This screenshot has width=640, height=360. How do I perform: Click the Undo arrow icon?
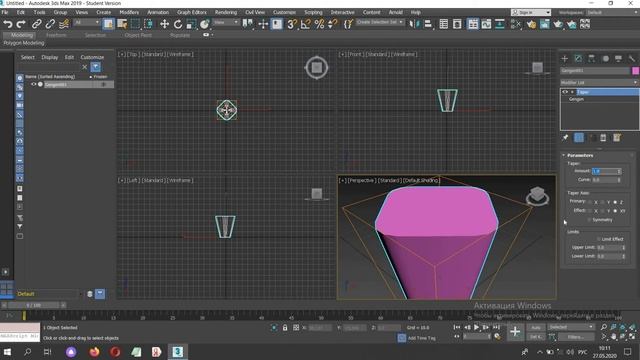click(x=7, y=24)
